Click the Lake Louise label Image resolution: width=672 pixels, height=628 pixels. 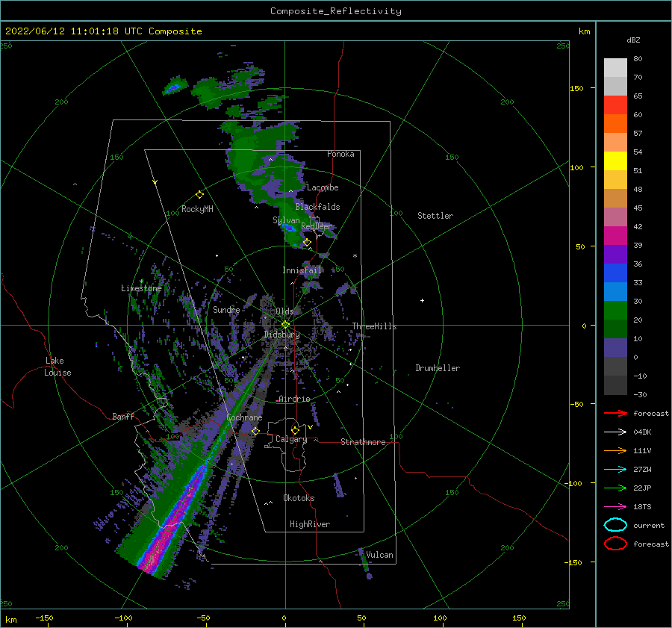point(57,367)
